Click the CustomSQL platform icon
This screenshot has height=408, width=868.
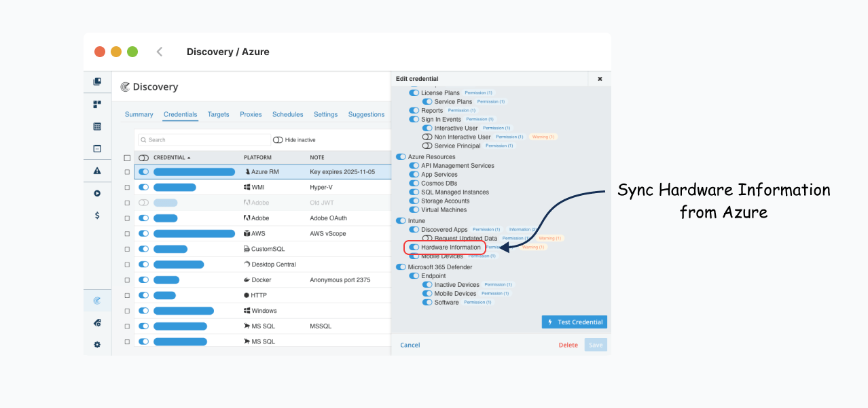click(247, 249)
